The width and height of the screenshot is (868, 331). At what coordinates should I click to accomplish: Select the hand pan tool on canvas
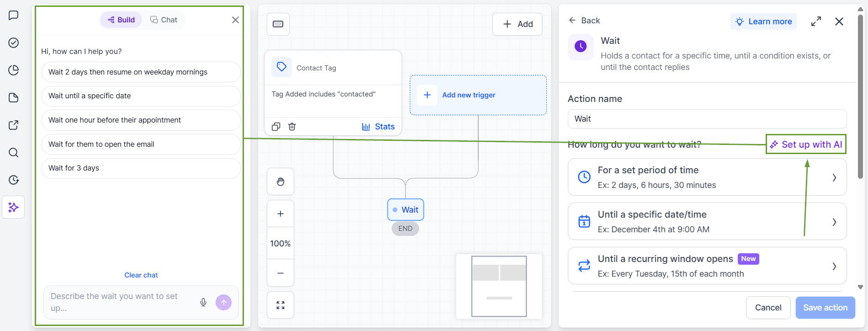(281, 182)
